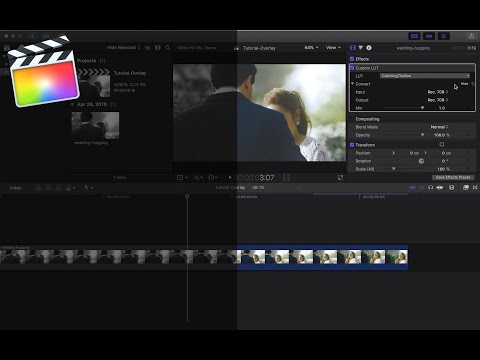Open the Blend Mode Normal popup
The width and height of the screenshot is (480, 360).
coord(439,127)
